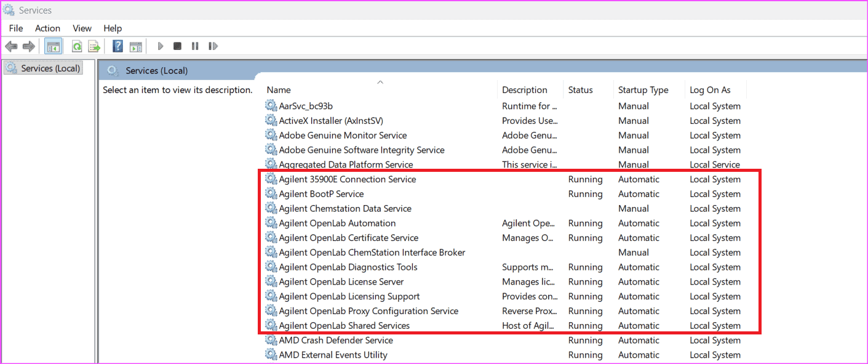
Task: Click gear icon of AMD Crash Defender Service
Action: [x=271, y=340]
